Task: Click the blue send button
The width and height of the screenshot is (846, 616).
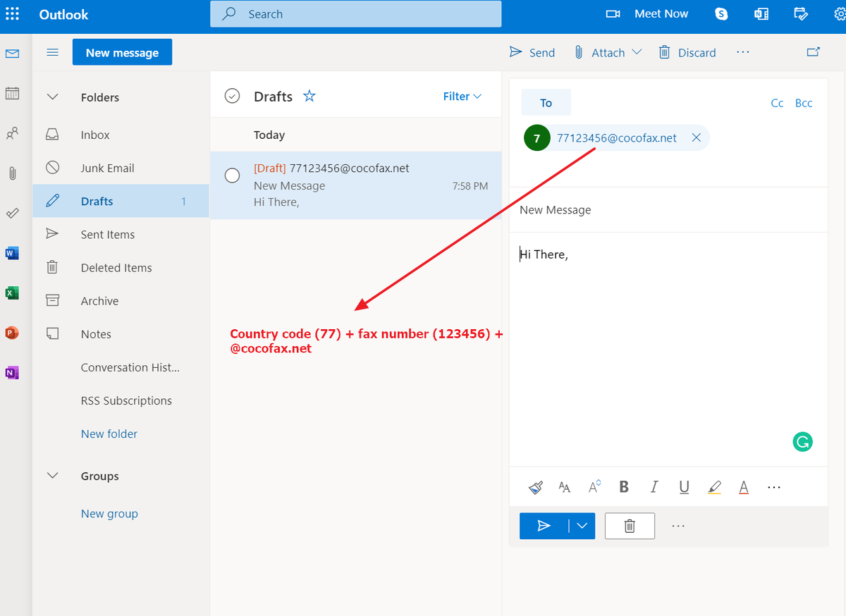Action: 544,526
